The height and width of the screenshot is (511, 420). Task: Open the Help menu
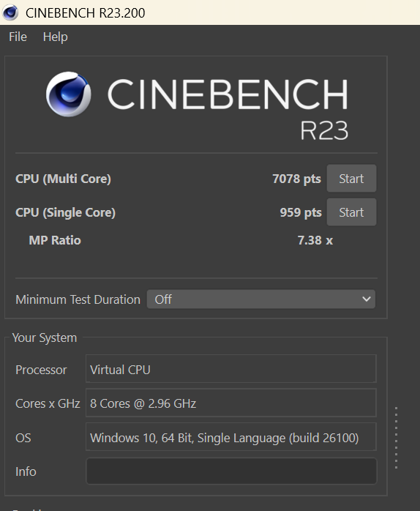[x=56, y=37]
